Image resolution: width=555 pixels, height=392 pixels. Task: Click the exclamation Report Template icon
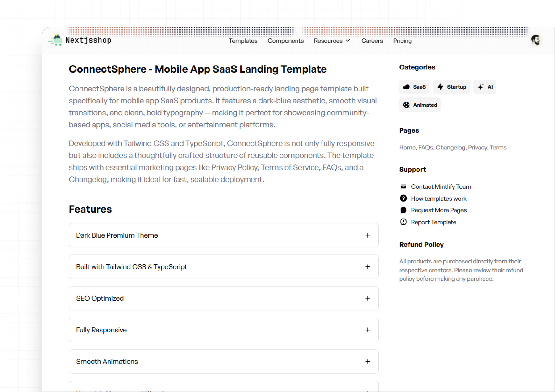pyautogui.click(x=403, y=222)
